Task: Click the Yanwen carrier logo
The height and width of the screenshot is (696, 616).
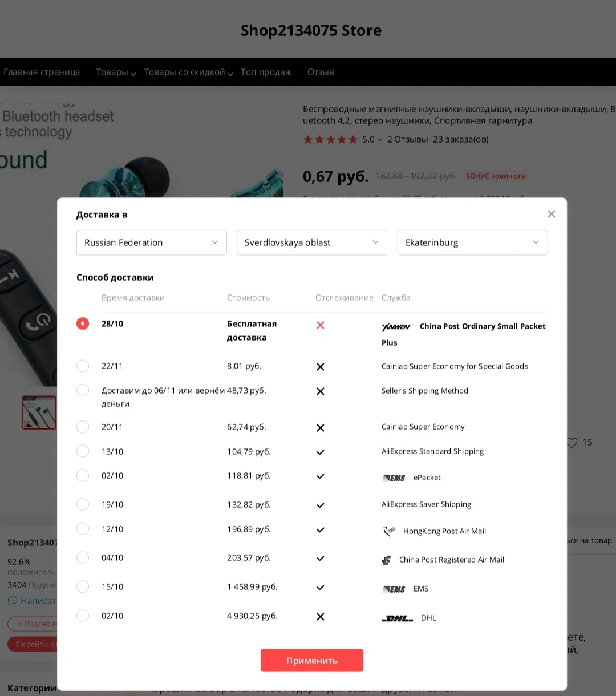Action: click(x=396, y=327)
